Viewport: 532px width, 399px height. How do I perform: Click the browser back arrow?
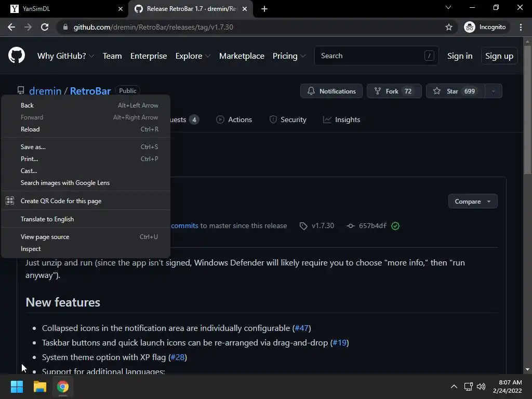11,27
